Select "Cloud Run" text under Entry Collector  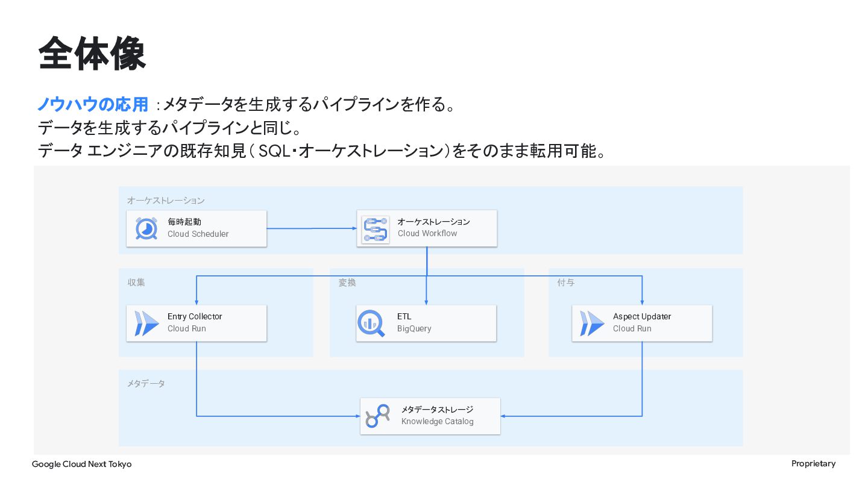[x=187, y=328]
